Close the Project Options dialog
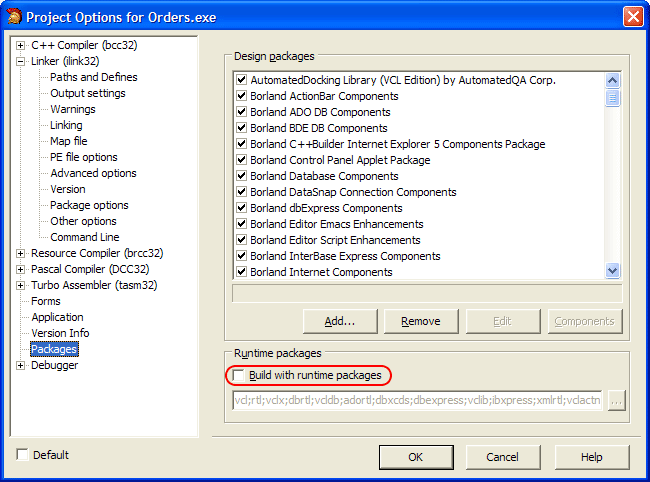This screenshot has height=482, width=650. 632,16
